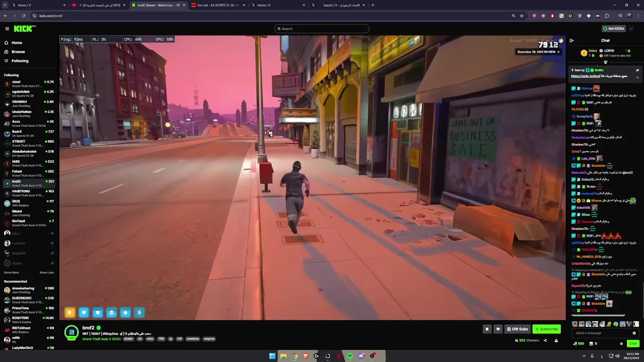
Task: Report stream with warning triangle icon
Action: [x=556, y=340]
